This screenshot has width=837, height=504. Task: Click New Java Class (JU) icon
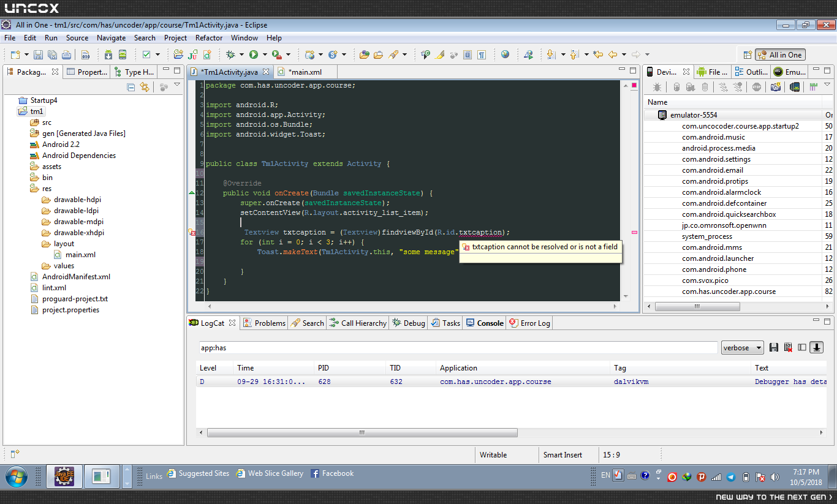click(193, 55)
